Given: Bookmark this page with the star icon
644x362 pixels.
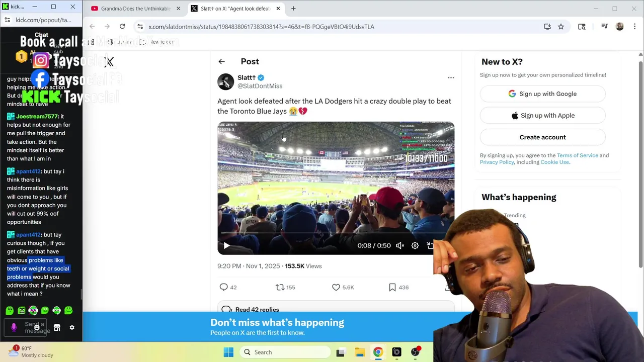Looking at the screenshot, I should [561, 27].
